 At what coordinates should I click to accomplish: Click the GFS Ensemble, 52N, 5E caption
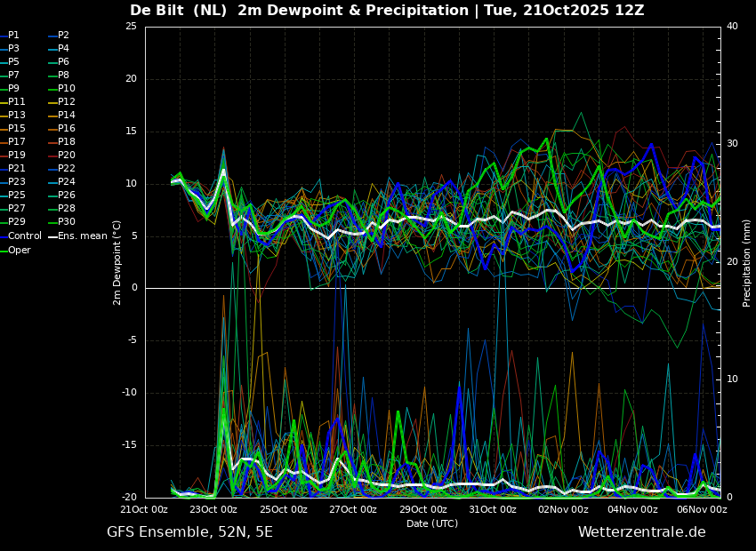click(189, 532)
